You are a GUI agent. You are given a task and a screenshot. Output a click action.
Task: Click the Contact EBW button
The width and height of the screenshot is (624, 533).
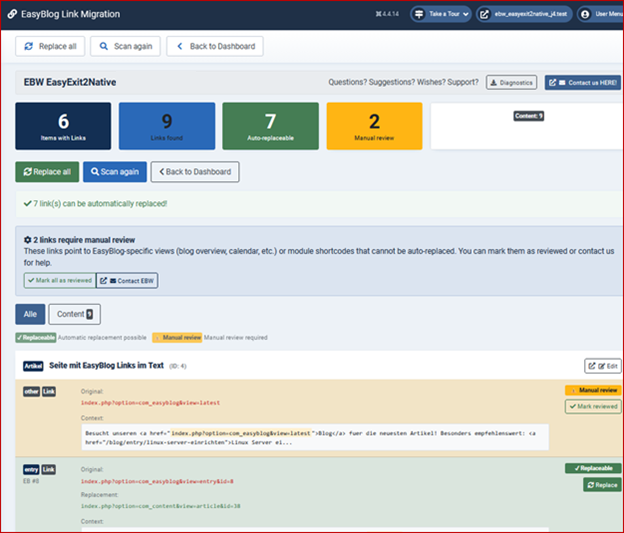(127, 281)
